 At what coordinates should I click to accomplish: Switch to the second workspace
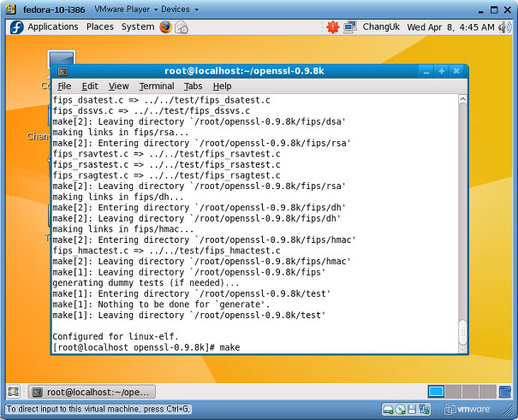point(453,392)
